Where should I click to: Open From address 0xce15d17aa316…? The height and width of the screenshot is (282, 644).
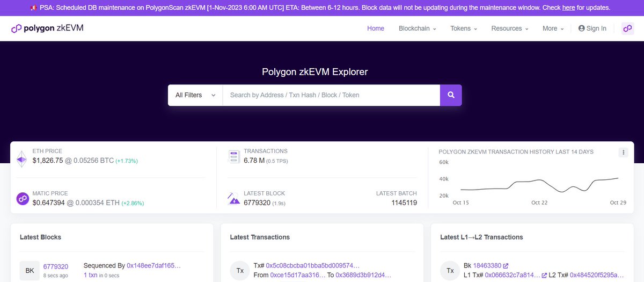pos(297,275)
